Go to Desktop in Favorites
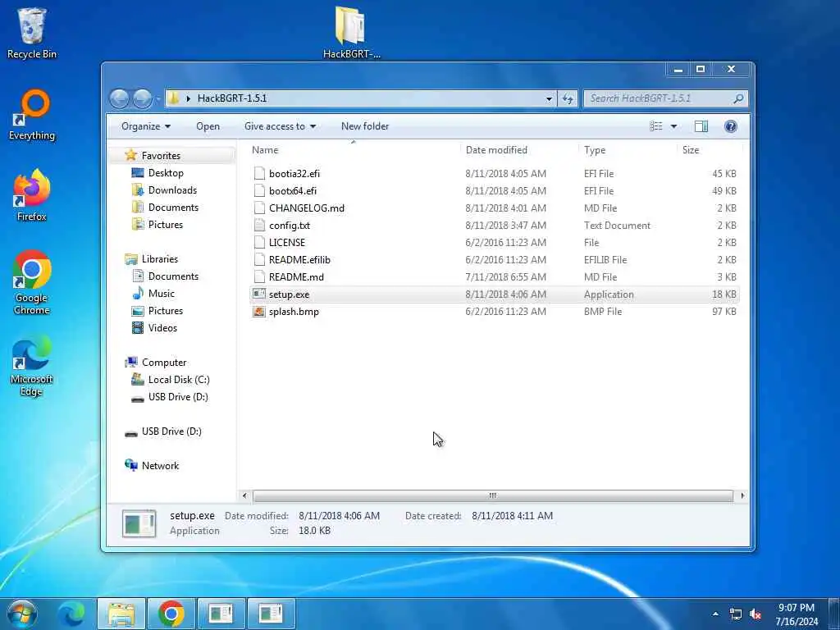840x630 pixels. [166, 173]
